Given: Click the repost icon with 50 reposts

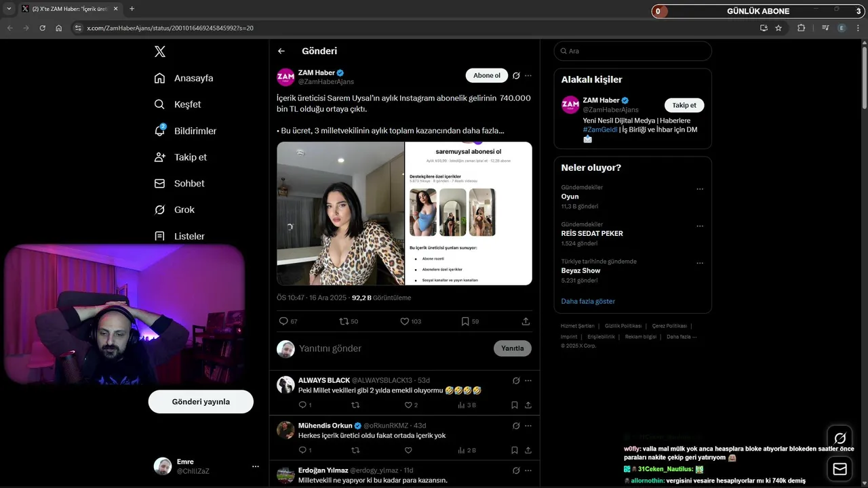Looking at the screenshot, I should click(344, 321).
